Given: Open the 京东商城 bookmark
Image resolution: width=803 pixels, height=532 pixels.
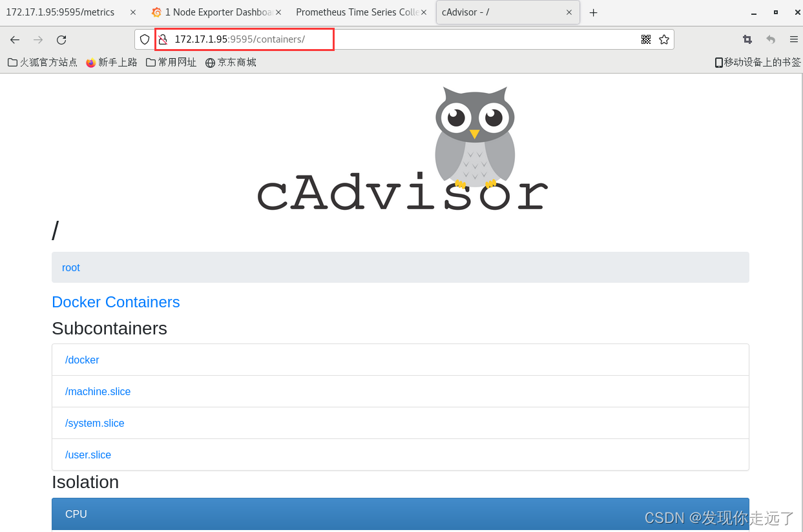Looking at the screenshot, I should pos(231,63).
